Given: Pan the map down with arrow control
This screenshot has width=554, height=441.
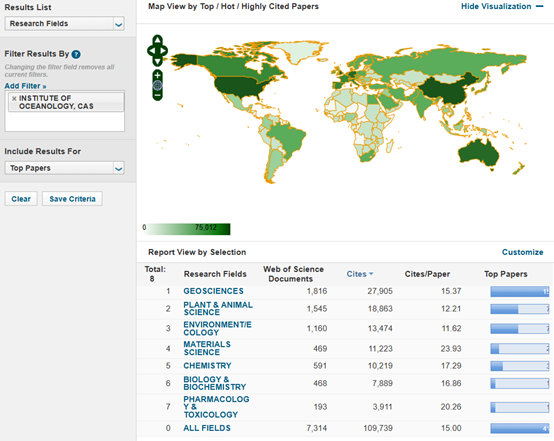Looking at the screenshot, I should 158,61.
